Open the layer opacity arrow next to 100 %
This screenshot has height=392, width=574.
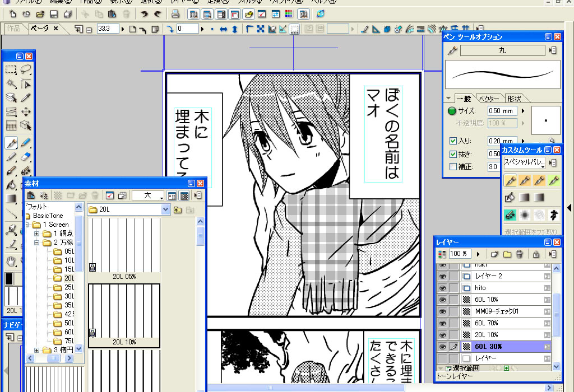(478, 254)
